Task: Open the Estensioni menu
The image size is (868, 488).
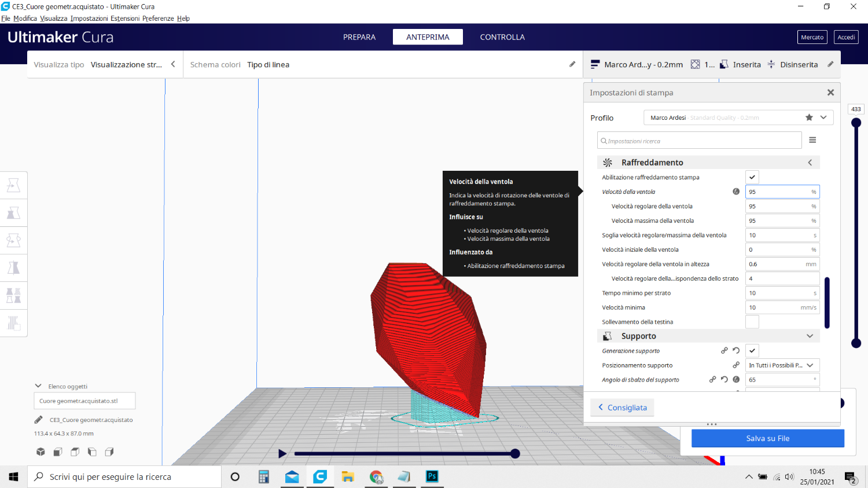Action: [x=125, y=19]
